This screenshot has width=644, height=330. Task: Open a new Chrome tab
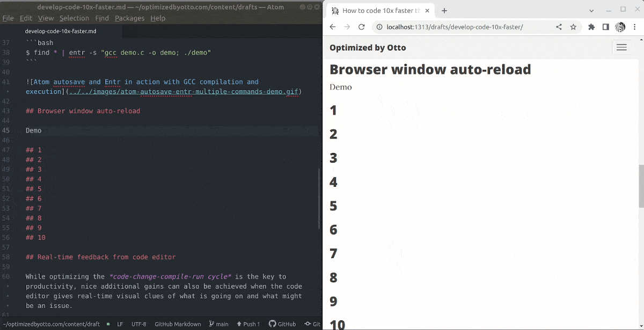[444, 11]
